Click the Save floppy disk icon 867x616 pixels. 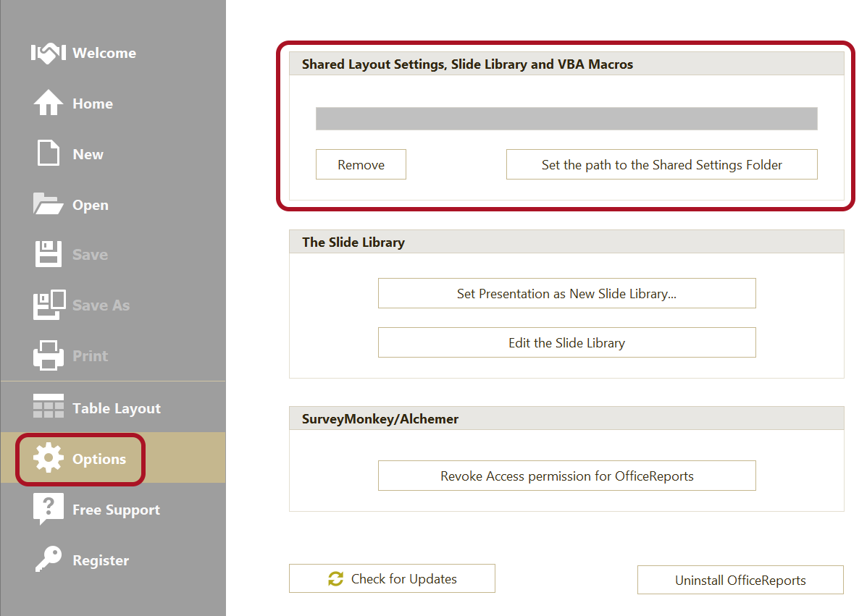pos(49,255)
